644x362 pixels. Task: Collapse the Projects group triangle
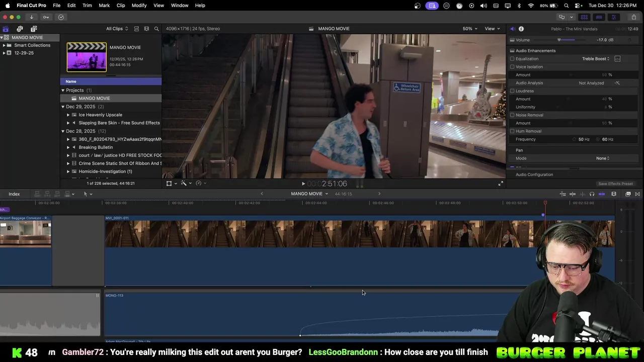pyautogui.click(x=63, y=90)
